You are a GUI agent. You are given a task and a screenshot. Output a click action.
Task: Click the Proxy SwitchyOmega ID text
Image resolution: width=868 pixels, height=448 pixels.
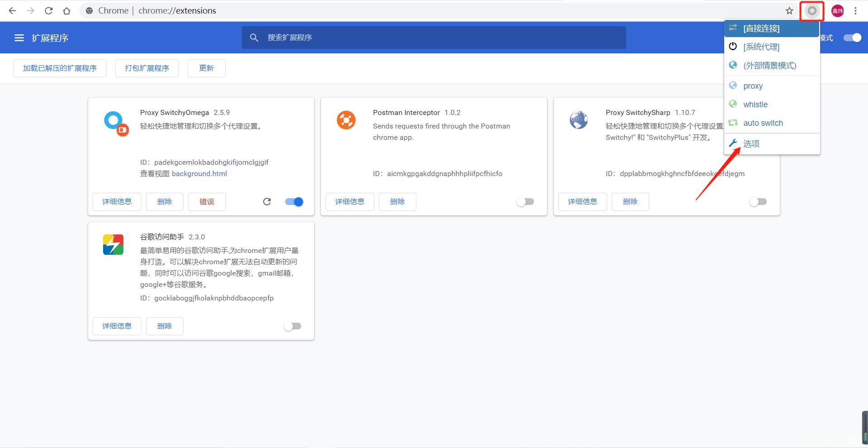tap(204, 162)
